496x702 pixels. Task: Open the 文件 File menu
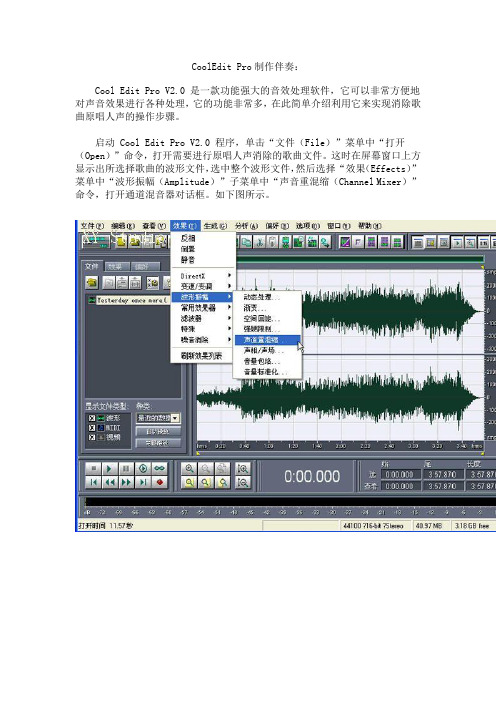91,226
